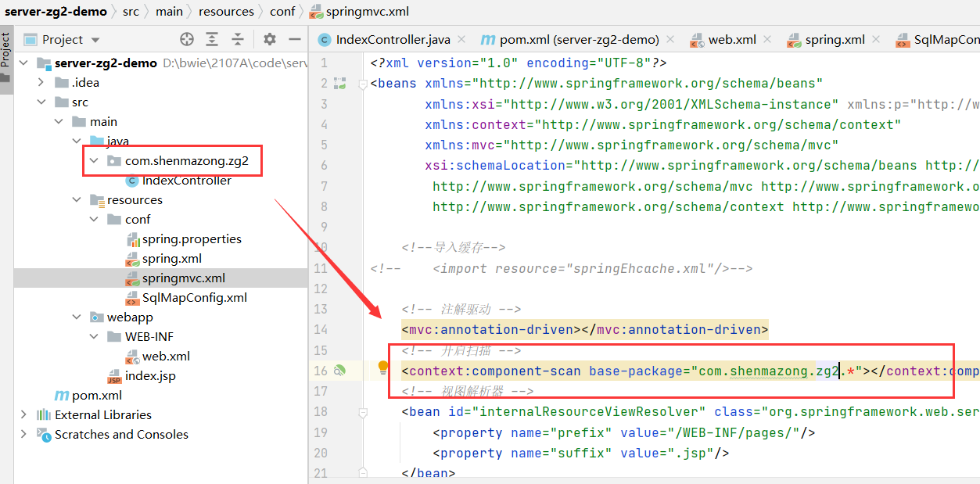Screen dimensions: 980x484
Task: Click breadcrumb springmvc.xml
Action: pos(367,11)
